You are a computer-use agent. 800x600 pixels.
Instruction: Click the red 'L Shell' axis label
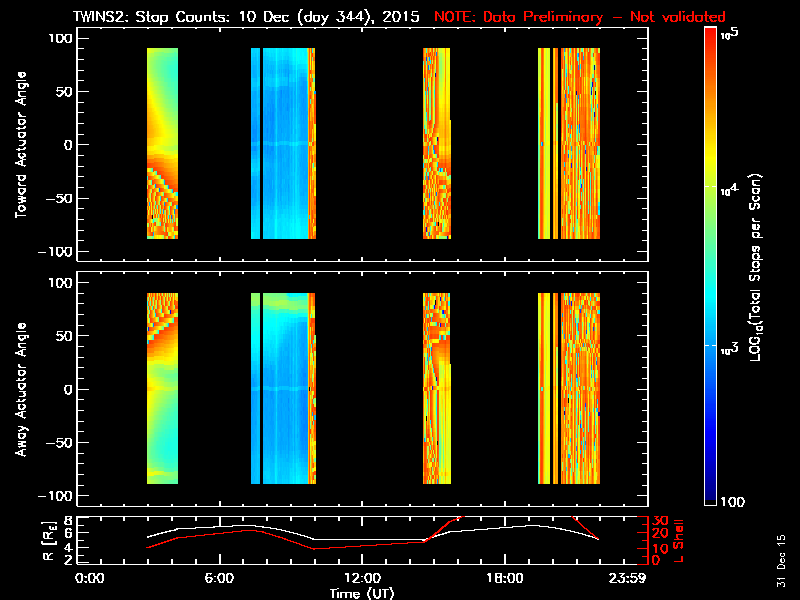tap(677, 540)
